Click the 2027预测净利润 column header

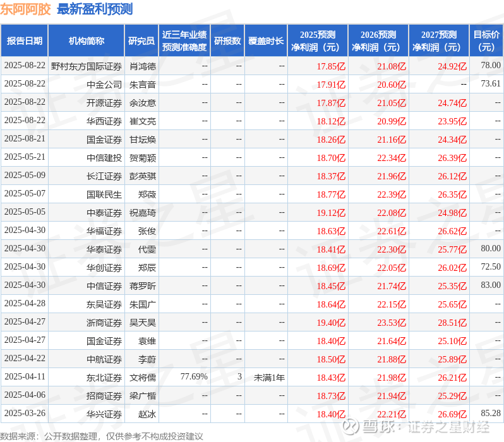[x=439, y=41]
